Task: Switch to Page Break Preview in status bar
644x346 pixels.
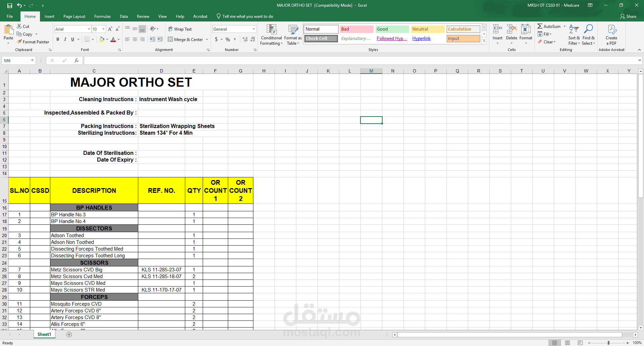Action: [580, 343]
